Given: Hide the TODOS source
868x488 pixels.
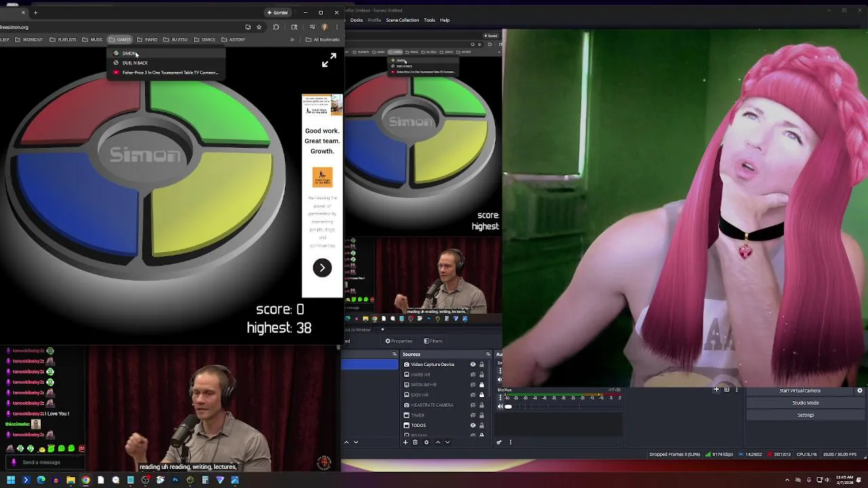Looking at the screenshot, I should tap(473, 426).
